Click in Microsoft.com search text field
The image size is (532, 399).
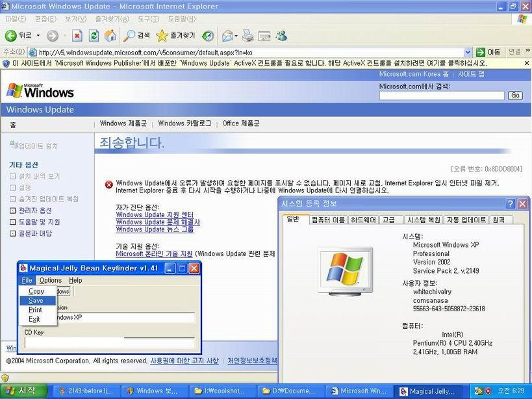click(442, 96)
